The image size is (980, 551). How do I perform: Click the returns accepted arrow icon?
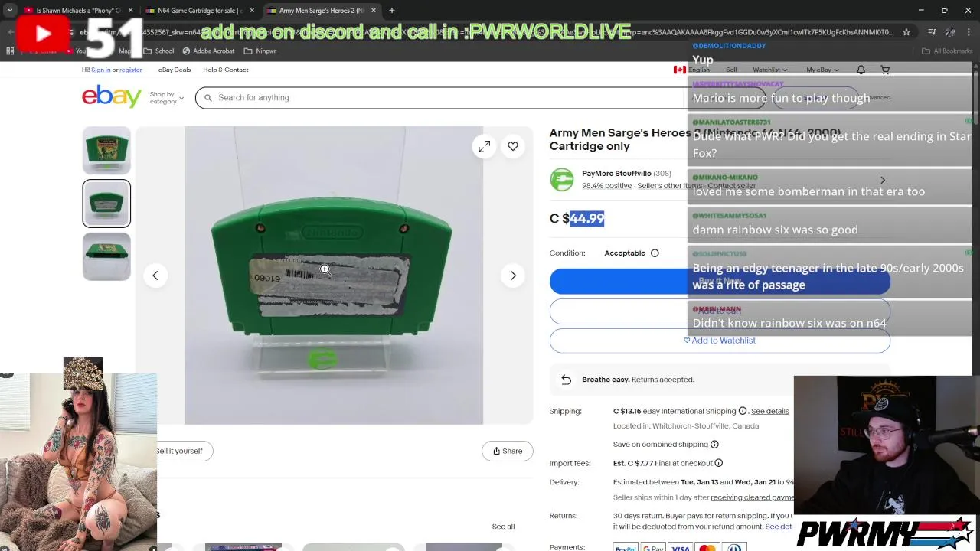coord(566,380)
